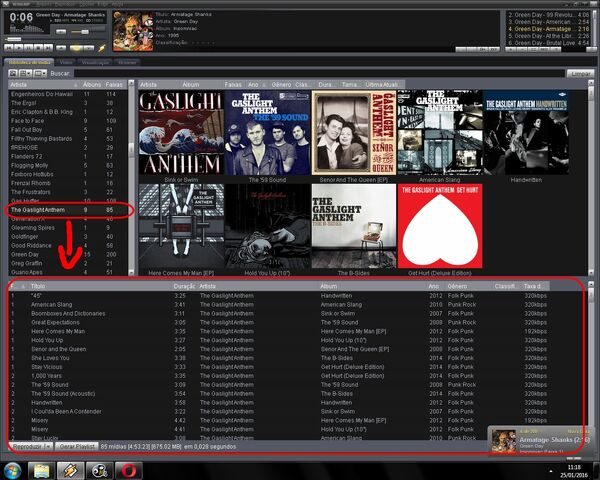Image resolution: width=600 pixels, height=480 pixels.
Task: Click the Limpar button
Action: 580,73
